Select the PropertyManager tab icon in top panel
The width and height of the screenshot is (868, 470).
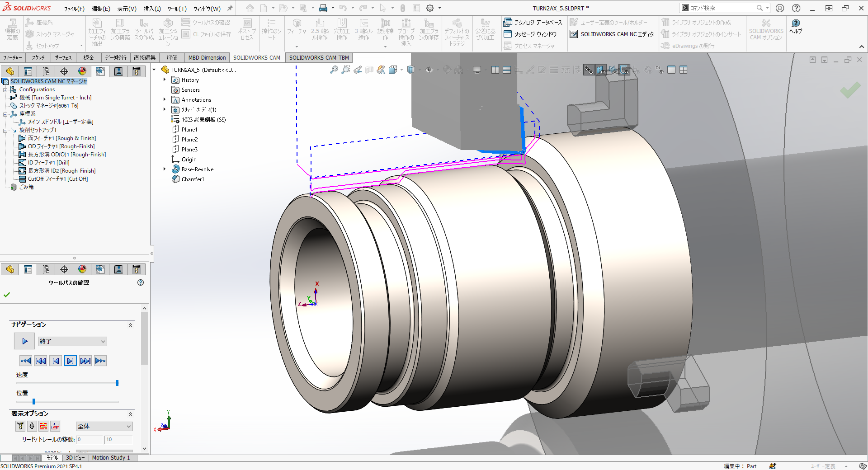point(28,71)
